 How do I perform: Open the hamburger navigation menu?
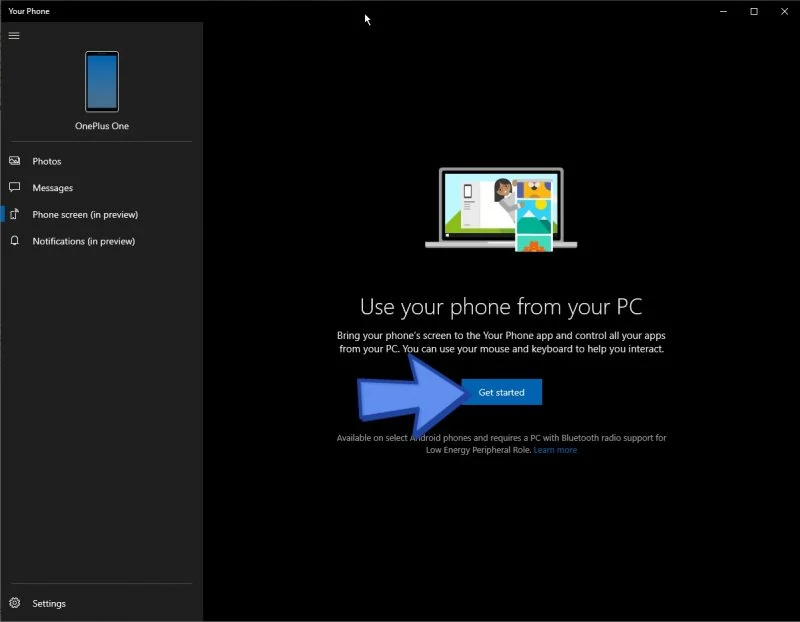click(x=14, y=36)
